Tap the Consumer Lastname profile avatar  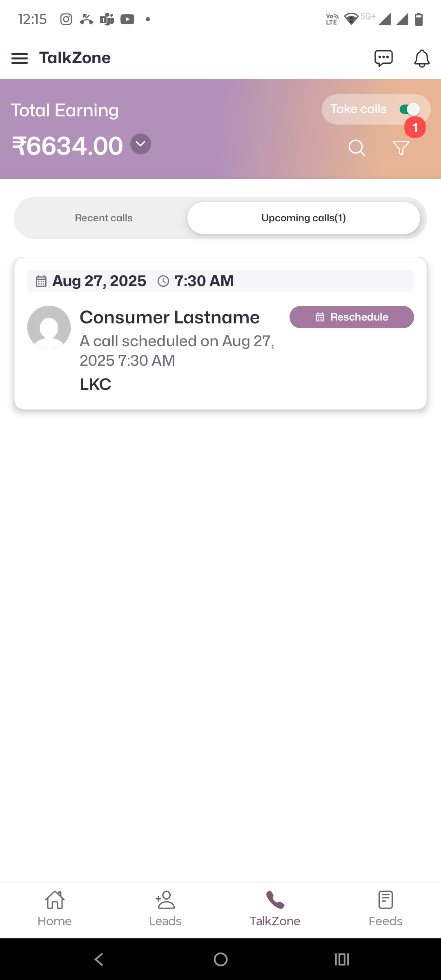click(49, 327)
